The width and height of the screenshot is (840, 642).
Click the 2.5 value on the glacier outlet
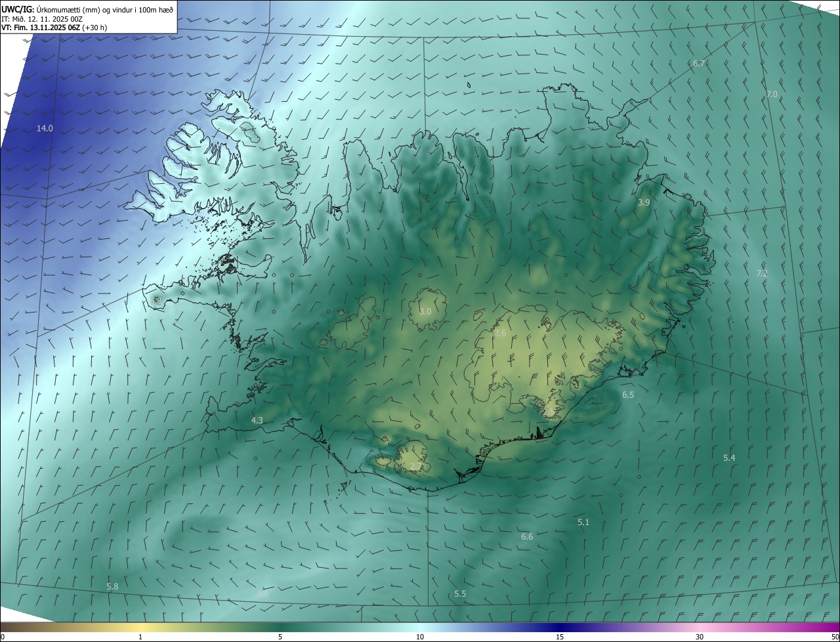(x=549, y=412)
